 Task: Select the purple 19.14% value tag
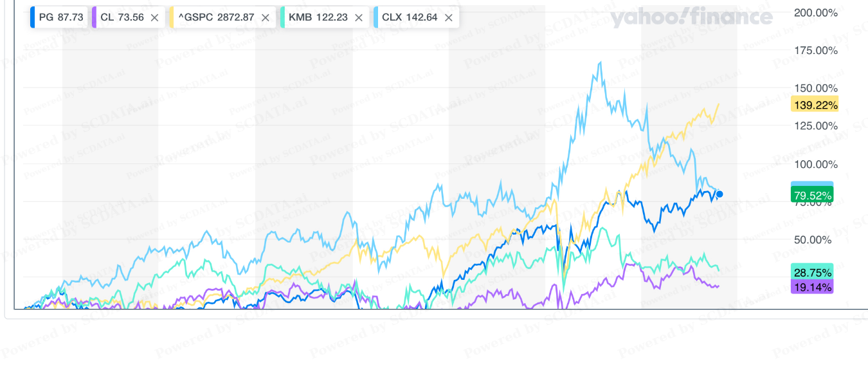(813, 287)
